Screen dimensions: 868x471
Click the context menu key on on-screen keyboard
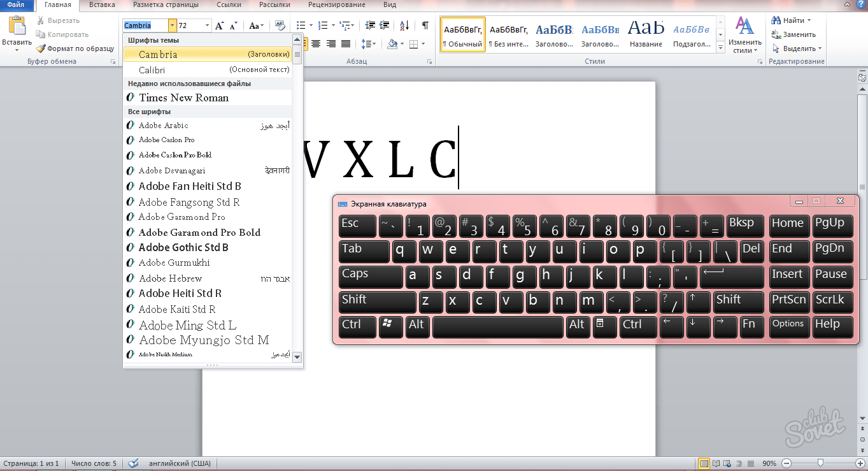(x=605, y=326)
